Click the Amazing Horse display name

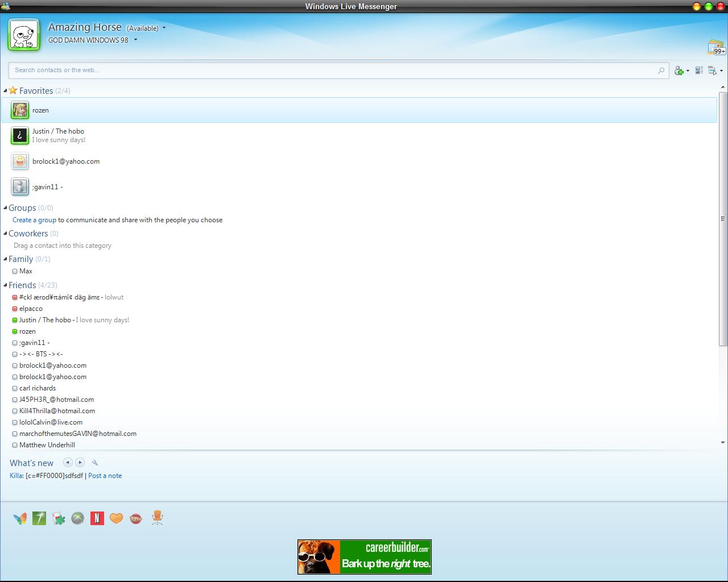click(x=85, y=27)
